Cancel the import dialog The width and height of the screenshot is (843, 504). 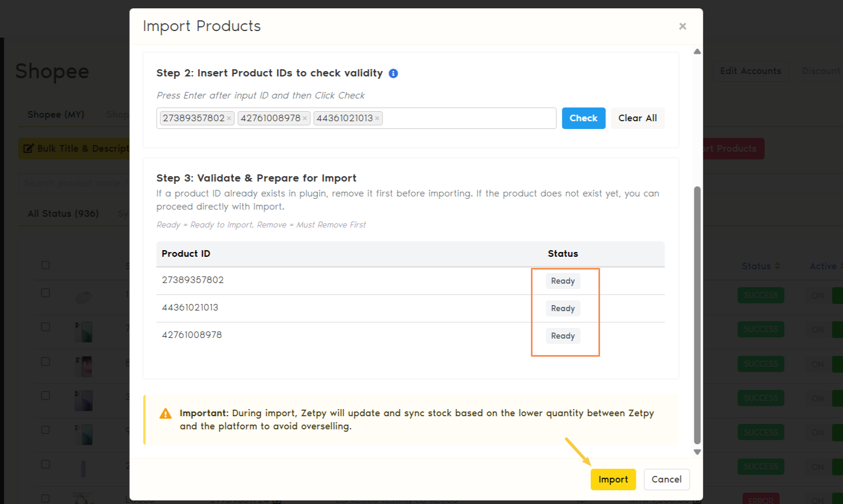[x=666, y=480]
